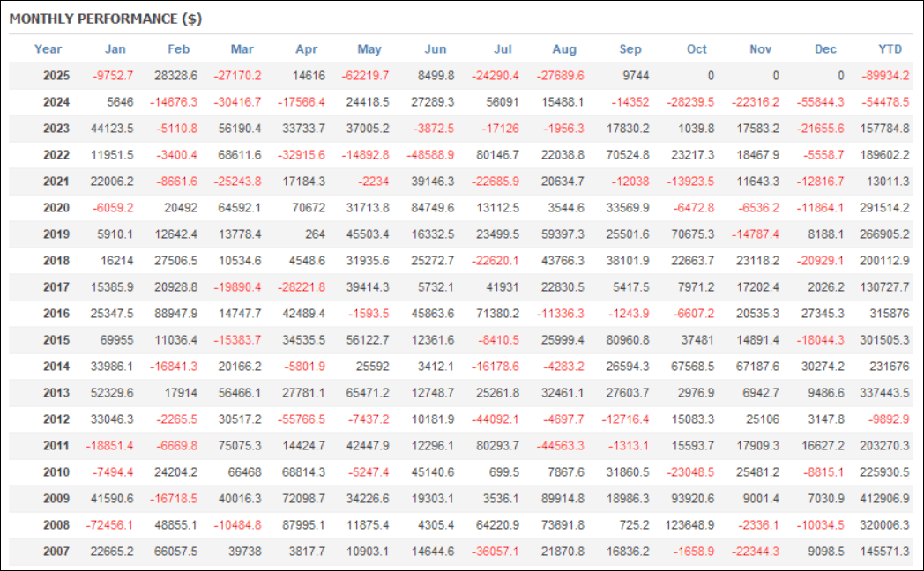Select the Dec 2024 loss -55844.3

pyautogui.click(x=820, y=102)
